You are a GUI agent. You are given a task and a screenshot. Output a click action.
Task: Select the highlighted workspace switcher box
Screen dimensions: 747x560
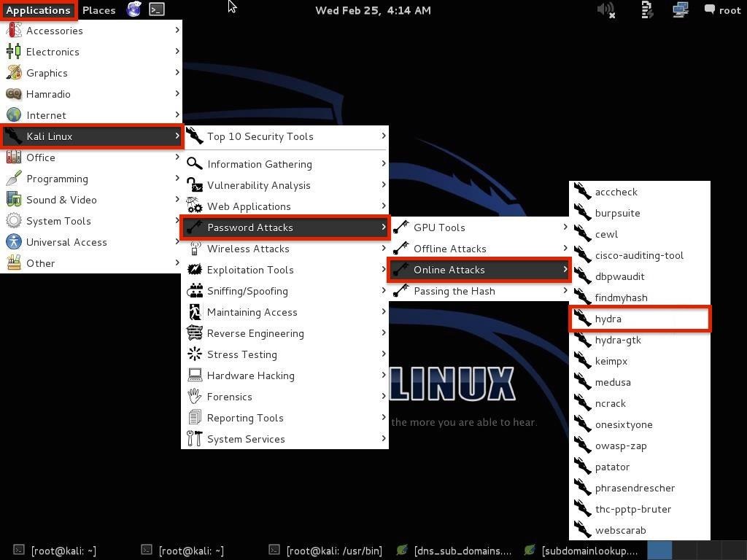659,551
